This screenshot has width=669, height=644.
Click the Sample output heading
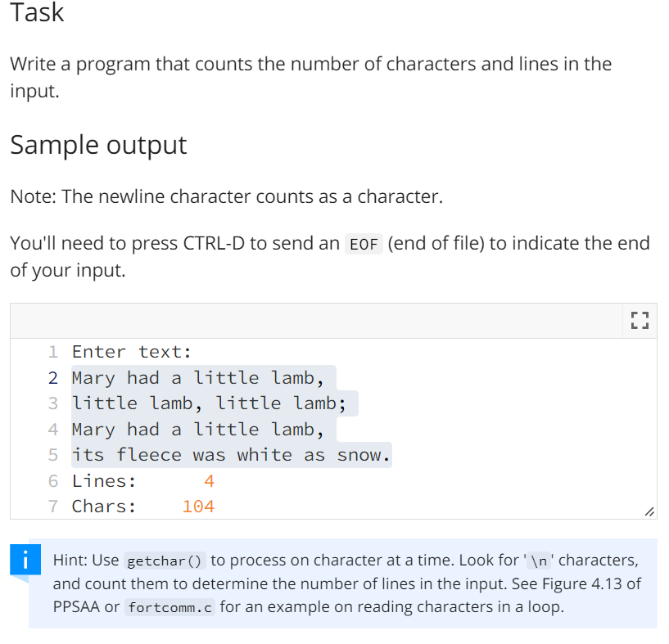(98, 144)
